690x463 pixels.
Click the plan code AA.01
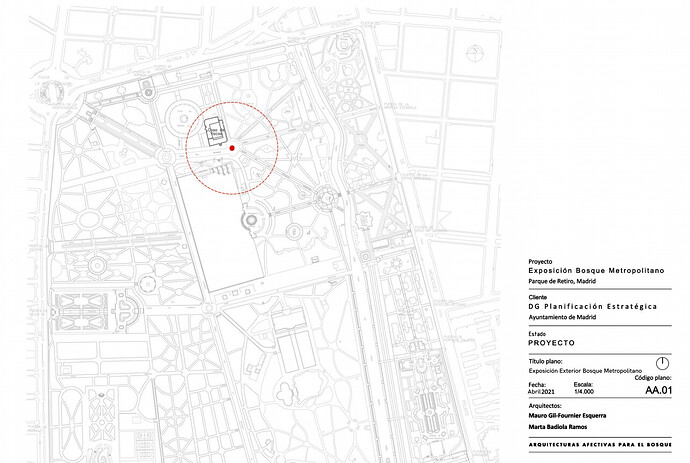pos(658,390)
